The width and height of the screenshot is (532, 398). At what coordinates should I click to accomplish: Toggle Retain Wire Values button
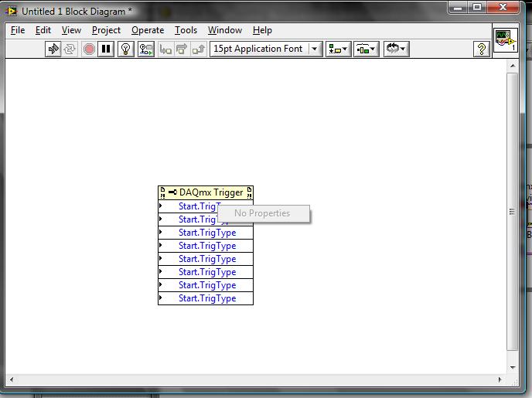tap(146, 49)
